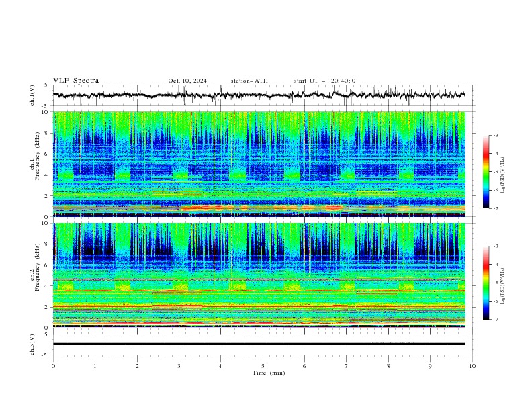The height and width of the screenshot is (411, 532).
Task: Click time axis tick label "7"
Action: 347,366
